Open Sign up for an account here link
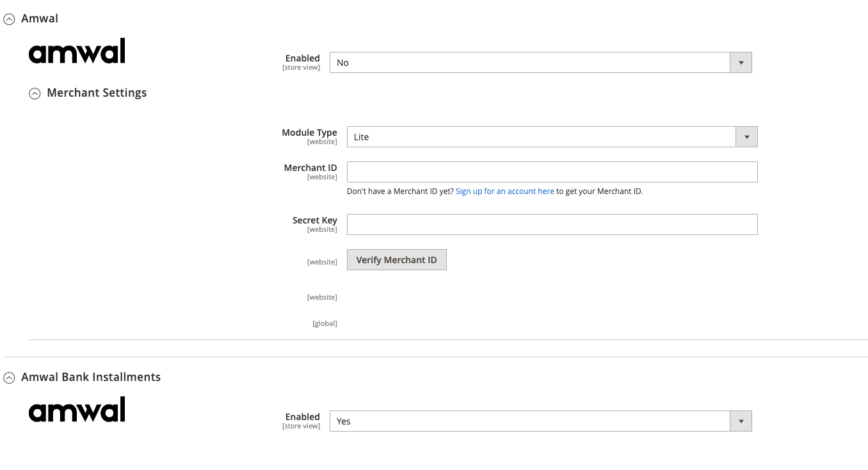The height and width of the screenshot is (470, 868). [504, 191]
